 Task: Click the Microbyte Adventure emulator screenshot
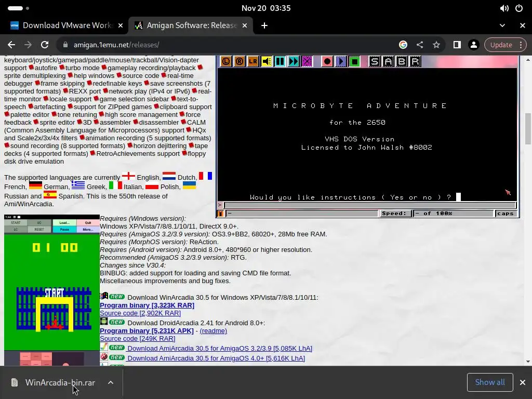click(368, 137)
